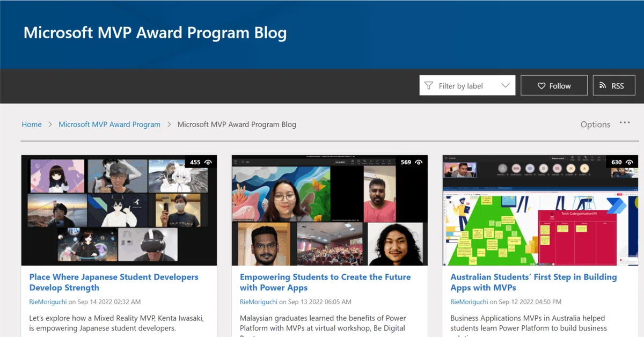644x337 pixels.
Task: Open RieMoriguchi author link on Sep 13 post
Action: (x=259, y=302)
